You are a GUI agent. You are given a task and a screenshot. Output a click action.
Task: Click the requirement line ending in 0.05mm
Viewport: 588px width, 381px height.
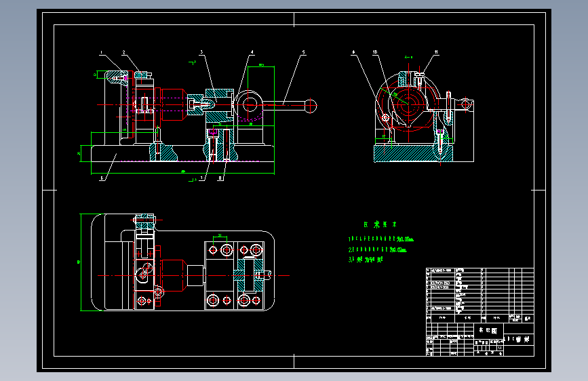[x=381, y=239]
